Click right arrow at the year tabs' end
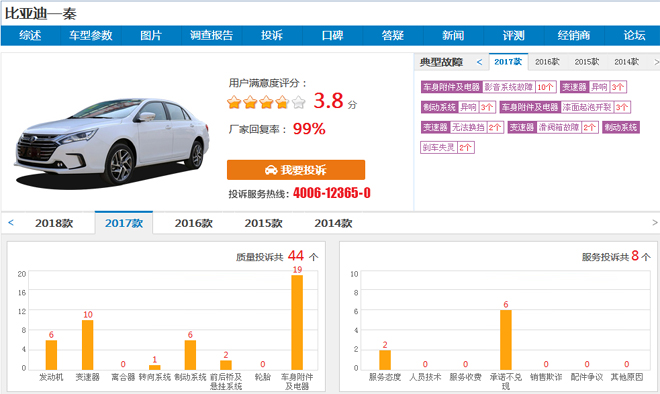Image resolution: width=660 pixels, height=394 pixels. coord(655,223)
